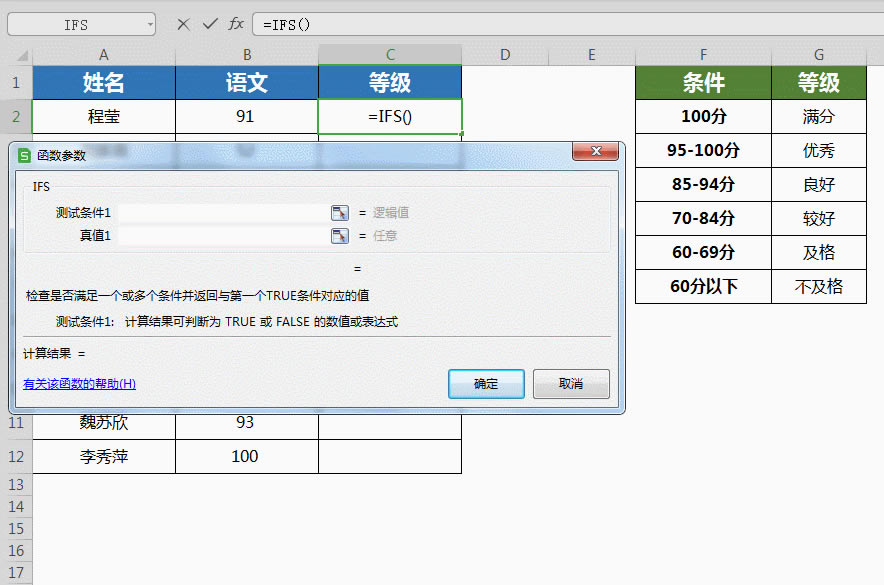This screenshot has height=585, width=884.
Task: Select the corner select-all triangle
Action: point(23,55)
